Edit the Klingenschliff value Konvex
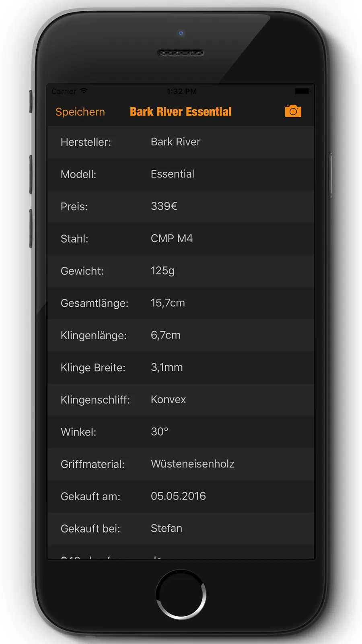The image size is (362, 644). (x=168, y=399)
